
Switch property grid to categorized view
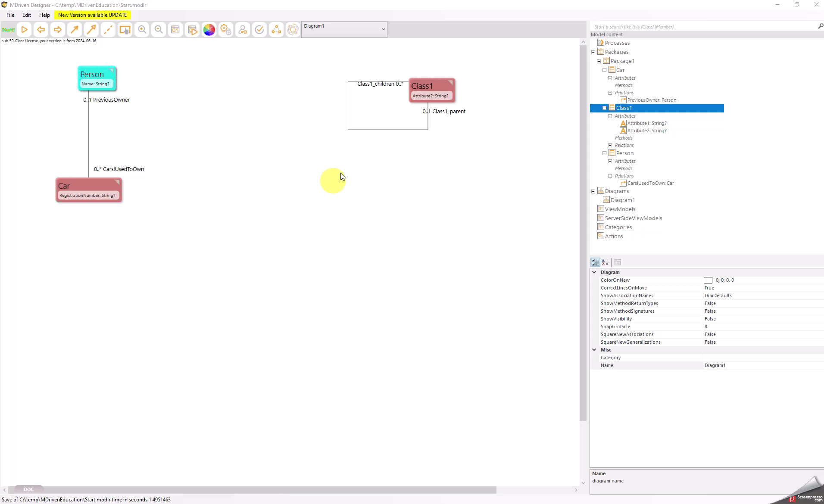coord(595,262)
